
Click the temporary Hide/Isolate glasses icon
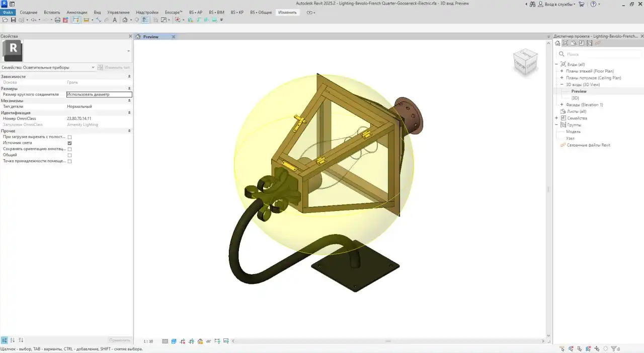(x=208, y=341)
